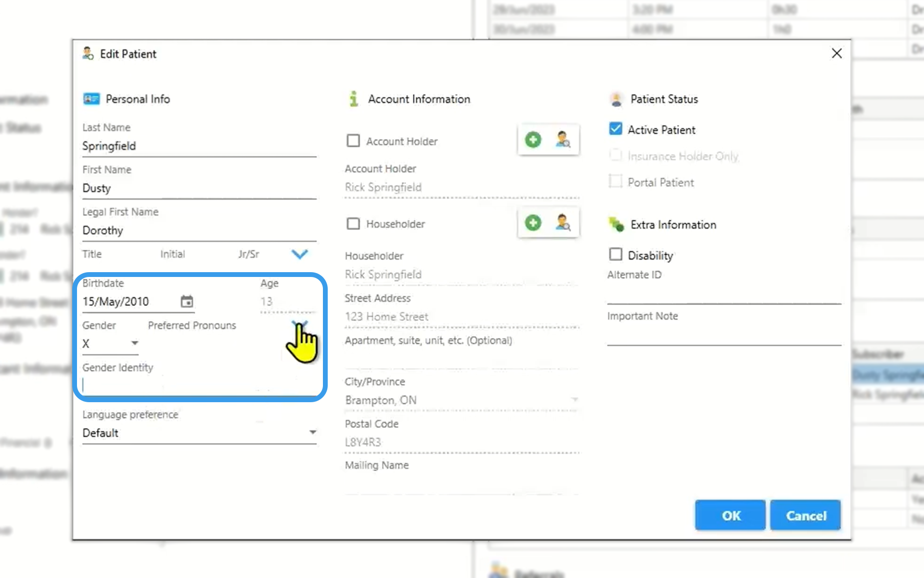Search for an existing householder
This screenshot has width=924, height=578.
pos(563,223)
